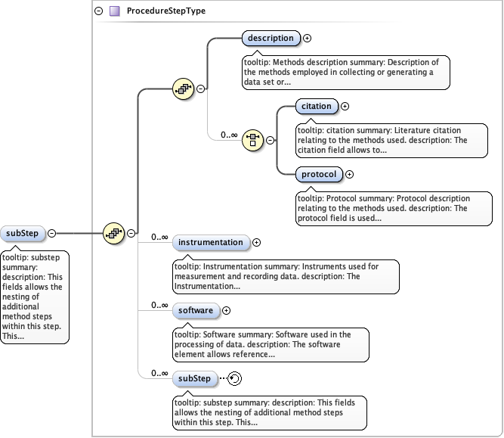Expand the instrumentation element plus button
504x438 pixels.
click(256, 243)
